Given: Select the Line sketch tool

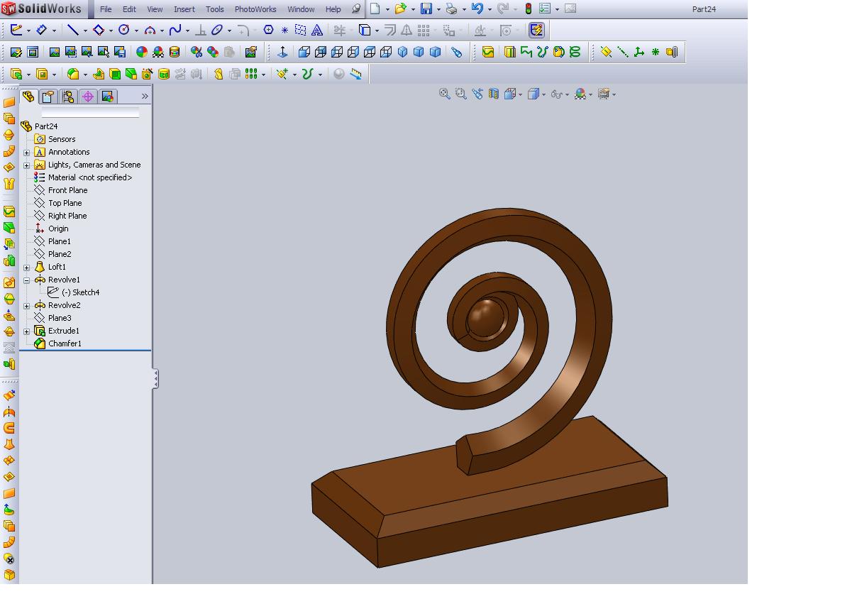Looking at the screenshot, I should pyautogui.click(x=72, y=31).
